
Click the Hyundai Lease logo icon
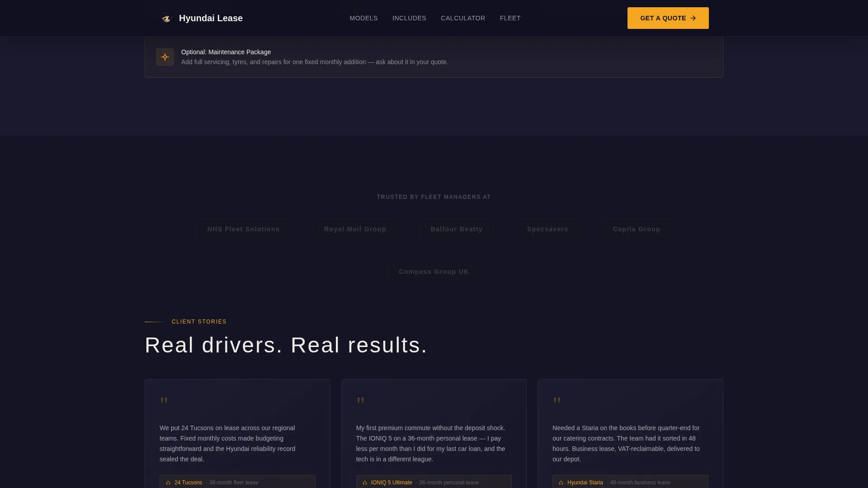pyautogui.click(x=166, y=18)
